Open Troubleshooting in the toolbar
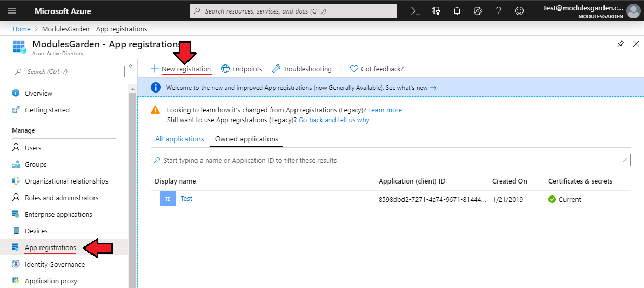The width and height of the screenshot is (644, 288). click(x=302, y=69)
